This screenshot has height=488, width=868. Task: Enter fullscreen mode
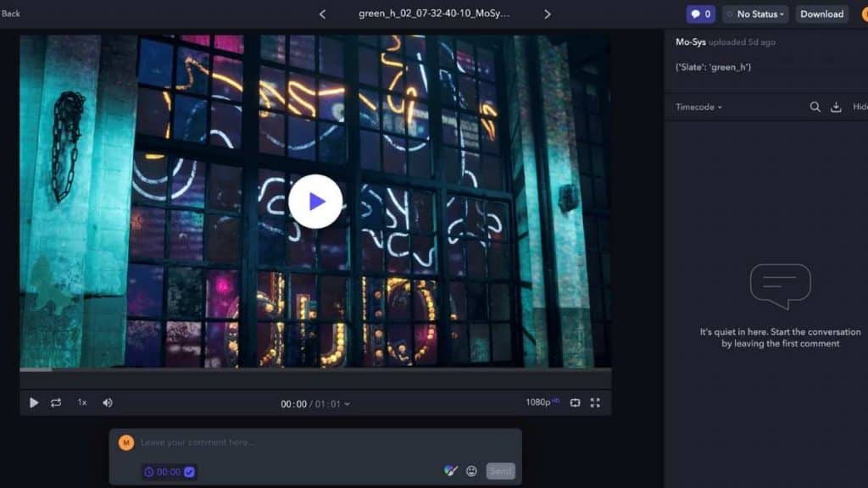pos(595,402)
